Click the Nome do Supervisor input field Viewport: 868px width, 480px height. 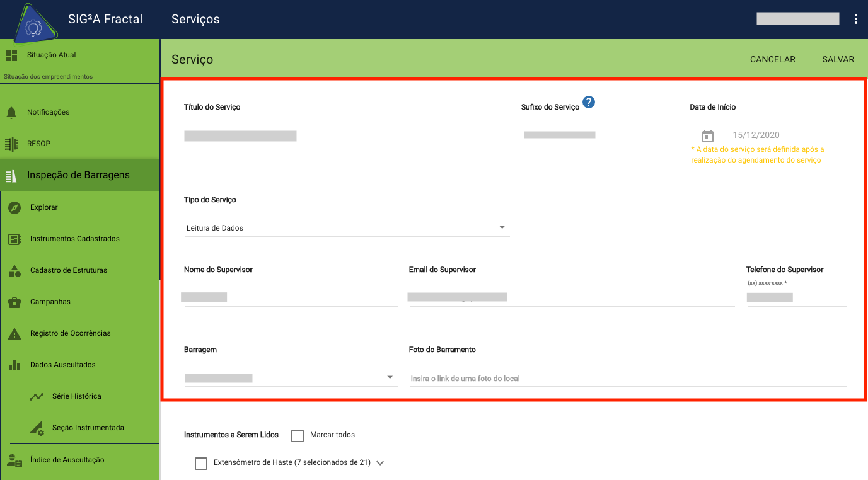tap(291, 297)
